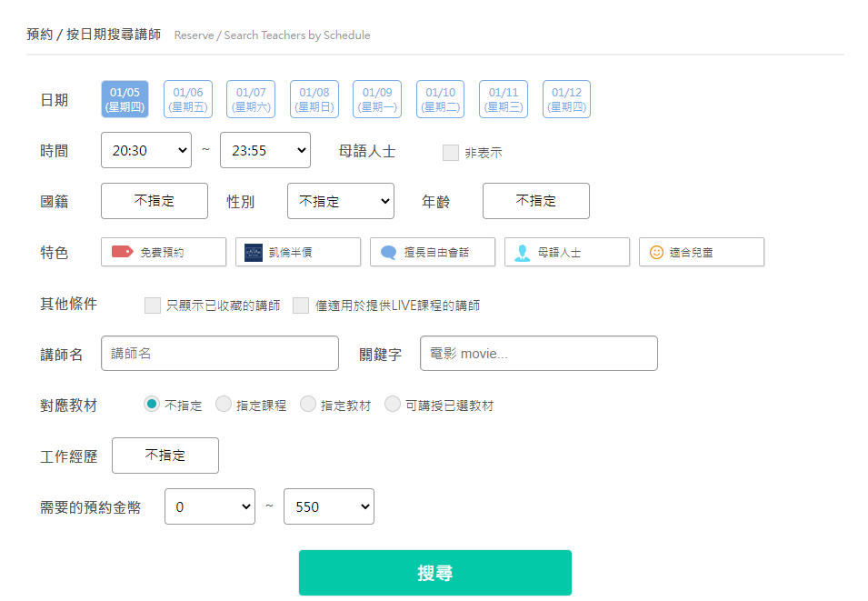
Task: Open start time dropdown showing 20:30
Action: 146,150
